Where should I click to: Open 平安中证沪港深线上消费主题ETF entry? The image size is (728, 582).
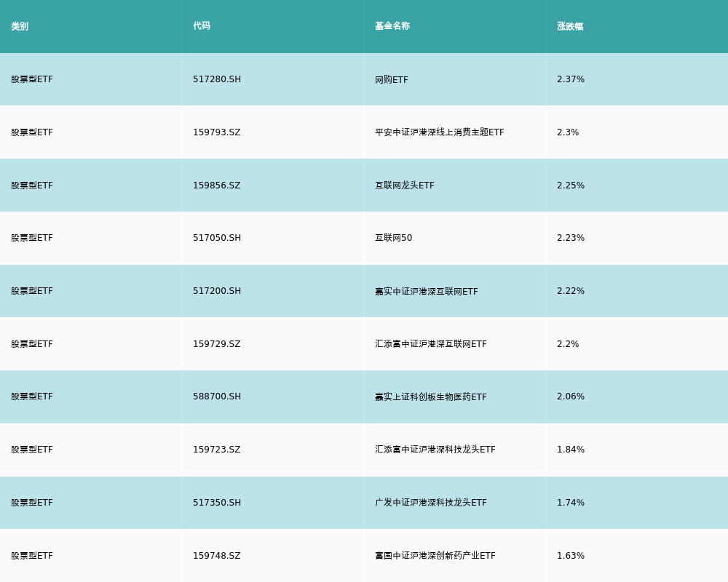(439, 132)
